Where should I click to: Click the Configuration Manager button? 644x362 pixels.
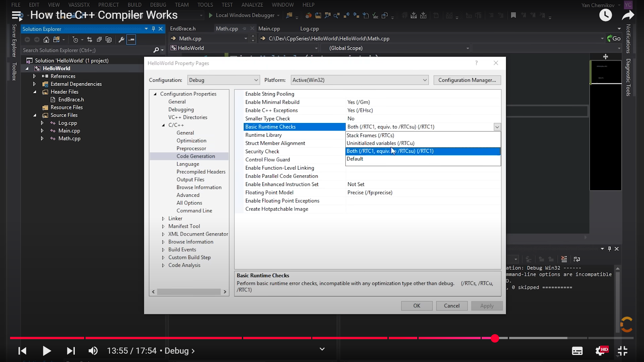[467, 80]
